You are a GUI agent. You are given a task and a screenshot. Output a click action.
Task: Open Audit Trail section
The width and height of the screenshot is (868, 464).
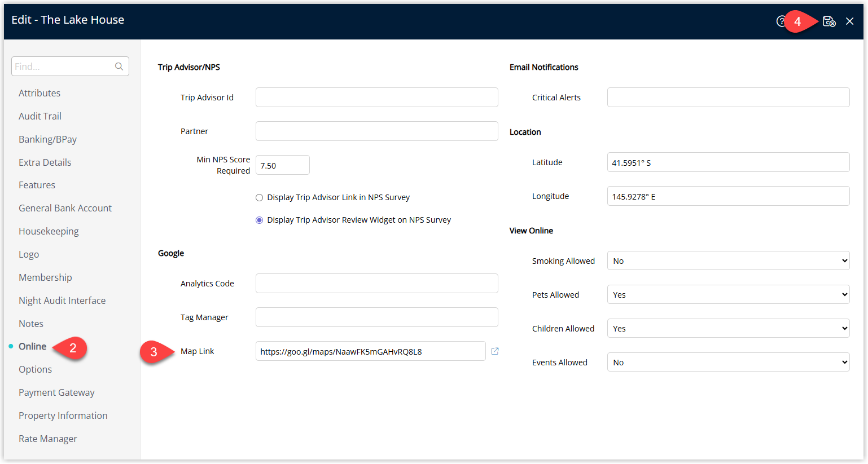(x=40, y=116)
